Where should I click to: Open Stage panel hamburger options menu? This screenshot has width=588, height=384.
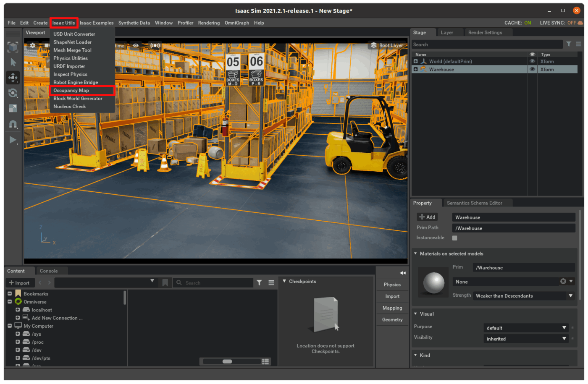pyautogui.click(x=578, y=44)
